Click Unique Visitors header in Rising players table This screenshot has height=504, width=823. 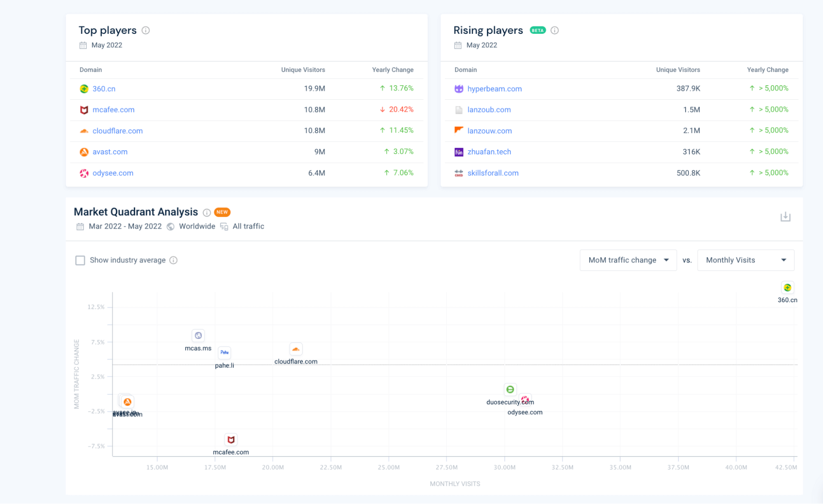pyautogui.click(x=678, y=70)
